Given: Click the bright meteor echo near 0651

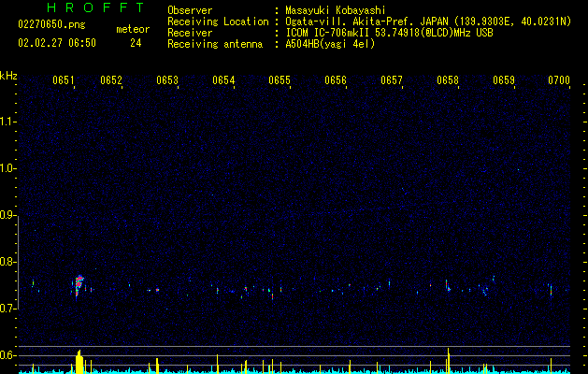Looking at the screenshot, I should tap(78, 287).
